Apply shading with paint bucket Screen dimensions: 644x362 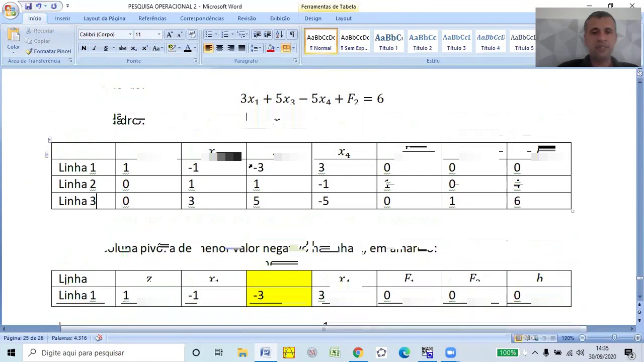(x=271, y=48)
